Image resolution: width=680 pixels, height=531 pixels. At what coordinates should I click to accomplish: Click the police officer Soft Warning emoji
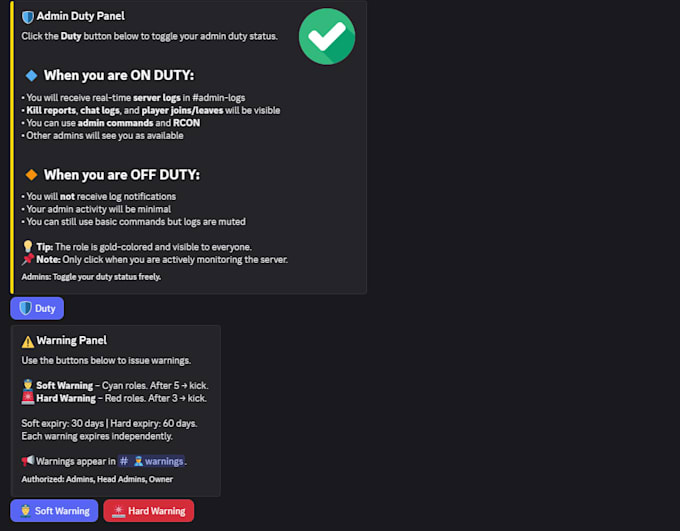[28, 385]
